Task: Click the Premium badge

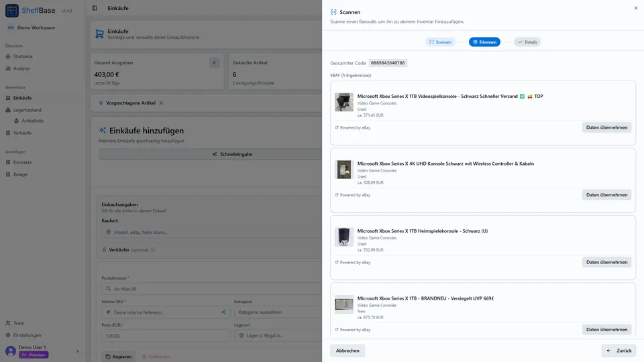Action: [34, 355]
